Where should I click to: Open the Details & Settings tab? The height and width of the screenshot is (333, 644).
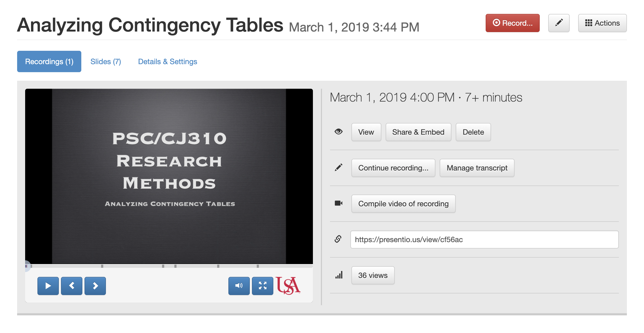click(x=167, y=61)
